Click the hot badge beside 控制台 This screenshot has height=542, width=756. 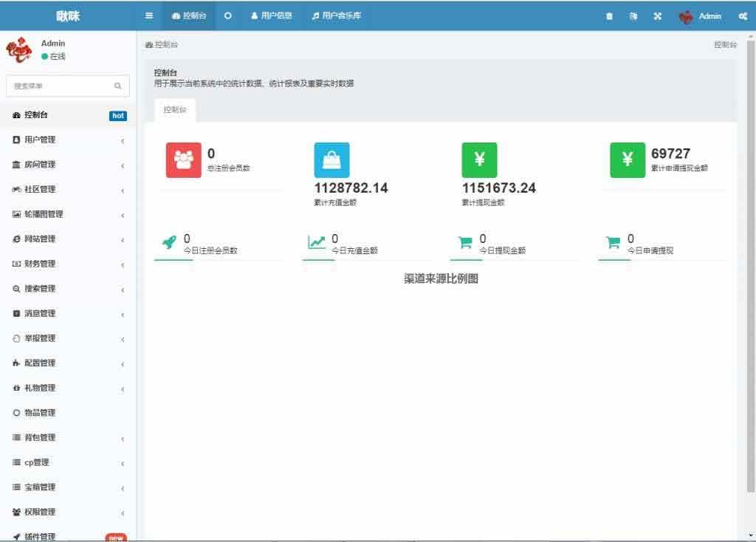[x=118, y=116]
